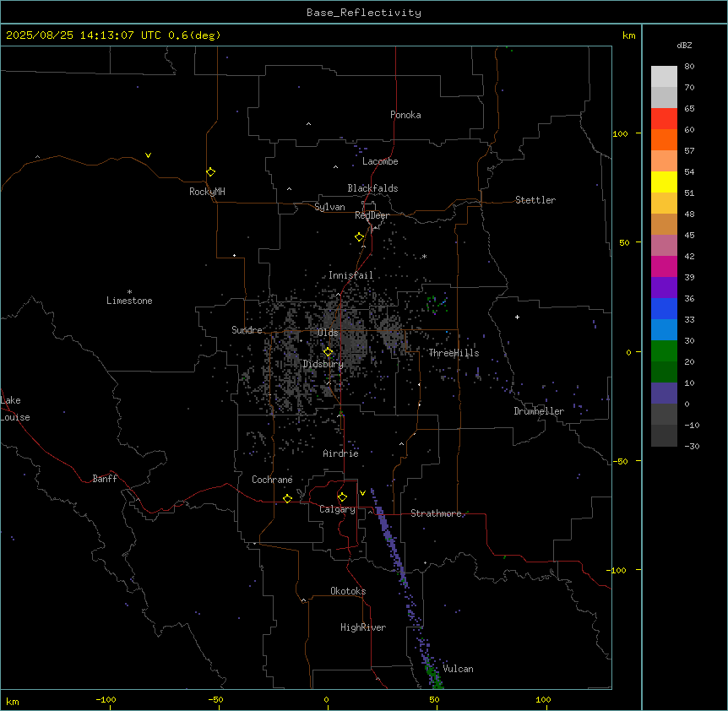This screenshot has width=728, height=711.
Task: Click the -50 tick on vertical axis
Action: (620, 461)
